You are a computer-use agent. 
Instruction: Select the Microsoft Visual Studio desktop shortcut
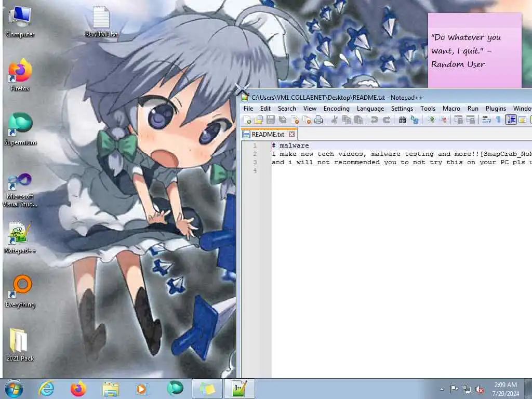pos(20,190)
